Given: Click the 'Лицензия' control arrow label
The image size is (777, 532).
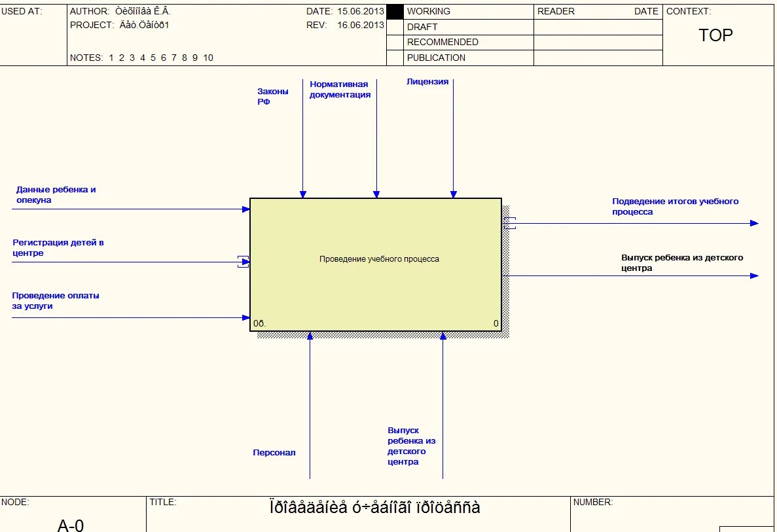Looking at the screenshot, I should [x=427, y=82].
